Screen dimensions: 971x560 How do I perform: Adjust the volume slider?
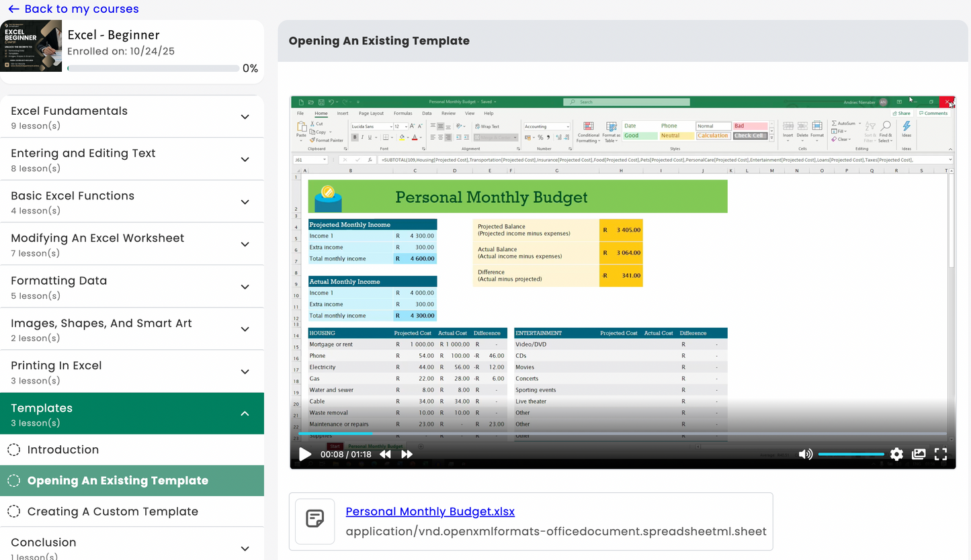click(x=851, y=454)
